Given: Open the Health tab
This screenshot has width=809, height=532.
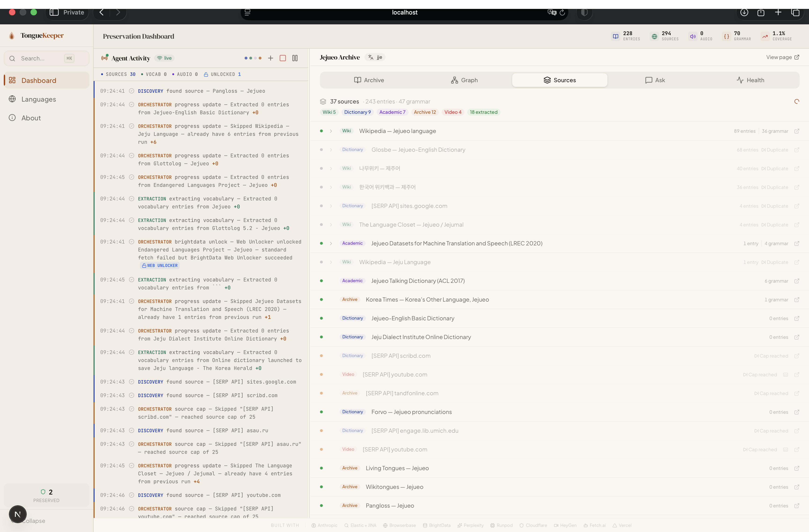Looking at the screenshot, I should coord(750,80).
